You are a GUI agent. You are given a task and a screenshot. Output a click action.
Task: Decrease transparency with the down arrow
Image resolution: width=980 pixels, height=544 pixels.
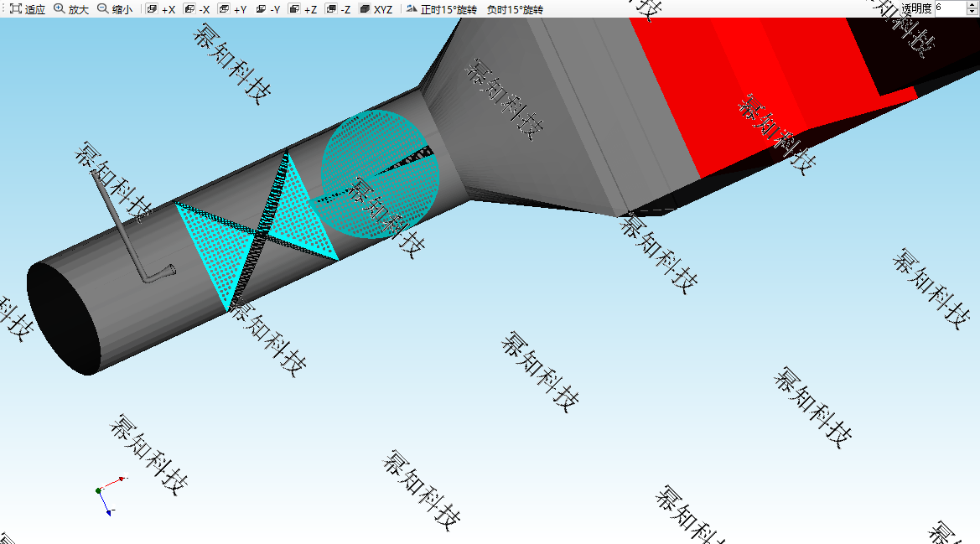pyautogui.click(x=972, y=12)
